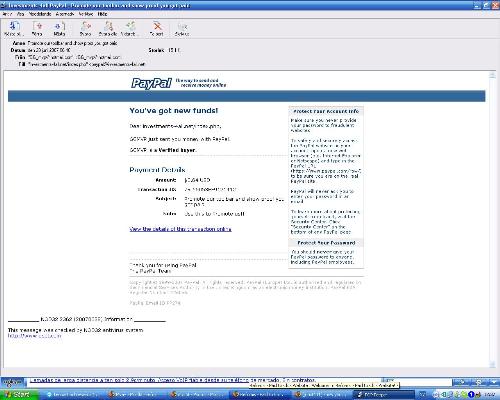
Task: Click the Protect Your Account Info heading
Action: click(326, 111)
